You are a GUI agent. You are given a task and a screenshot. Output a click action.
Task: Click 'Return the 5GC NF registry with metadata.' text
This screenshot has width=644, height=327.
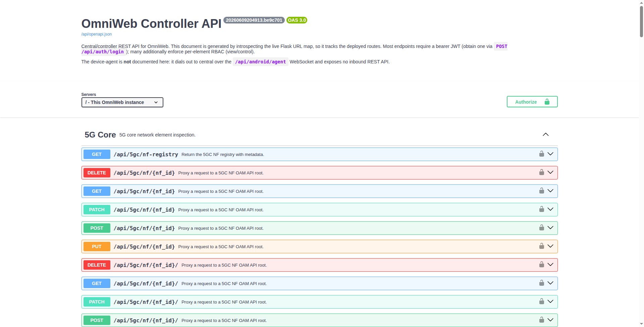pyautogui.click(x=223, y=155)
